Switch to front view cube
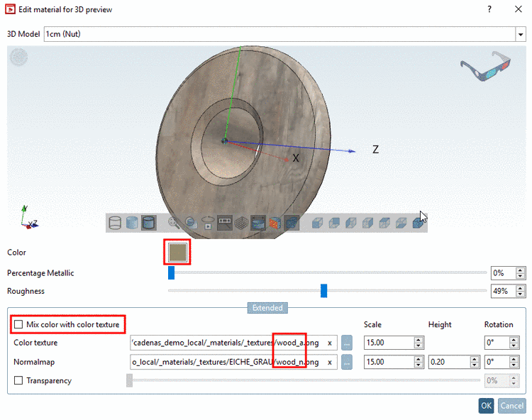The width and height of the screenshot is (532, 420). tap(317, 223)
